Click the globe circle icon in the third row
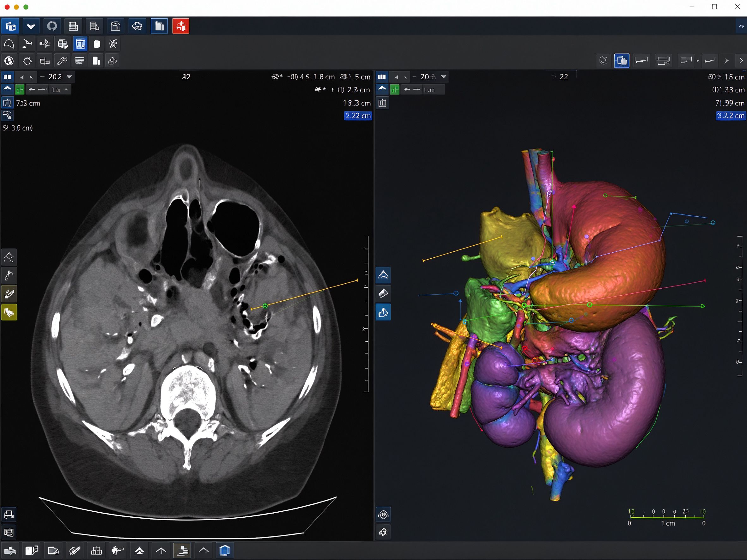747x560 pixels. pyautogui.click(x=9, y=61)
